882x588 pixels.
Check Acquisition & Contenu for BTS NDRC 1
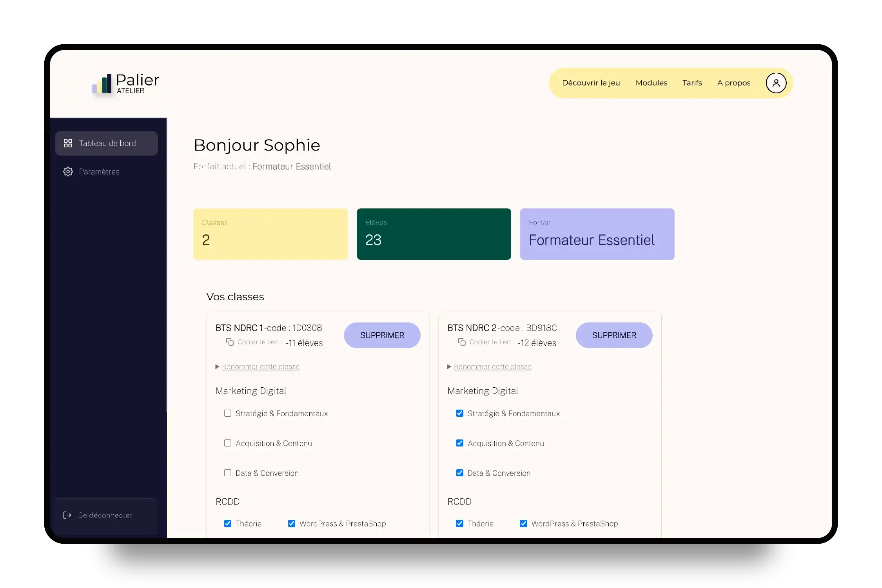coord(227,443)
